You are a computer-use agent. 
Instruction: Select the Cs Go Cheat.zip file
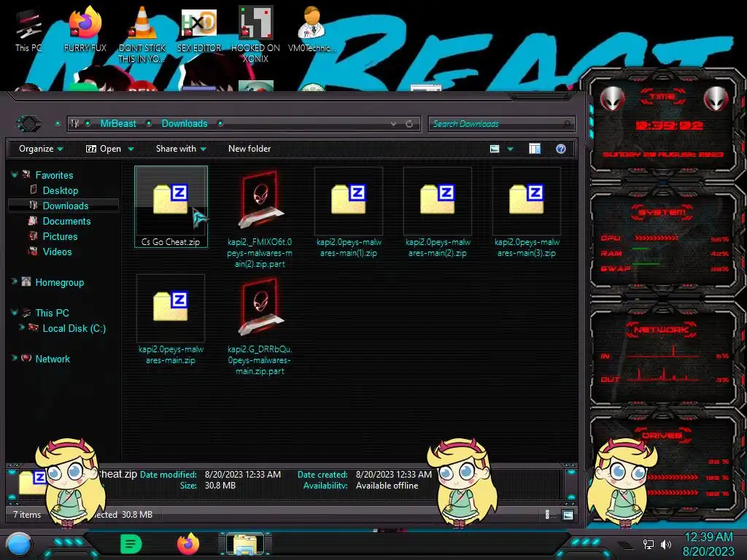point(171,206)
